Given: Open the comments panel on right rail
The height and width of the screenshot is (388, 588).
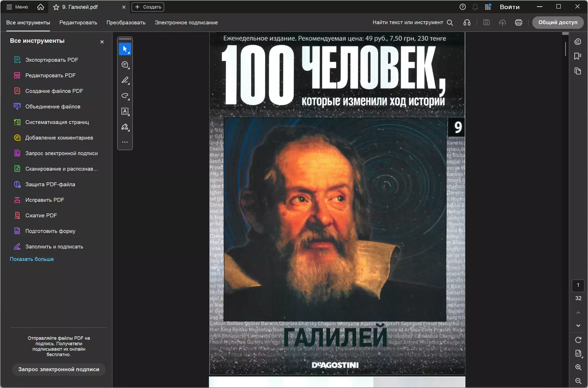Looking at the screenshot, I should point(578,41).
